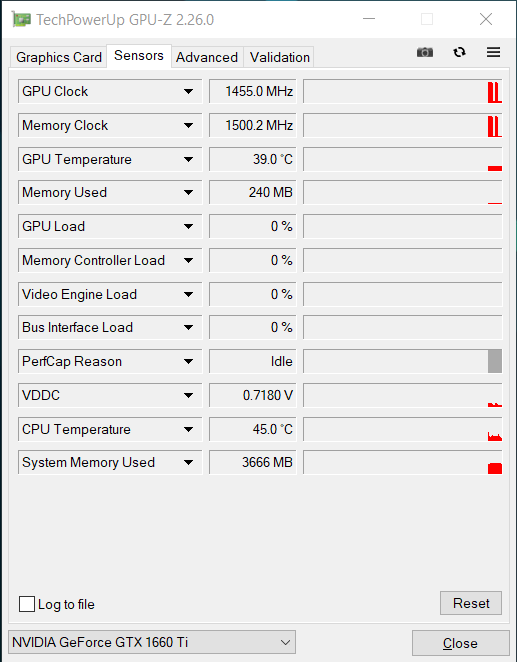Open the Validation tab
517x662 pixels.
(x=279, y=57)
